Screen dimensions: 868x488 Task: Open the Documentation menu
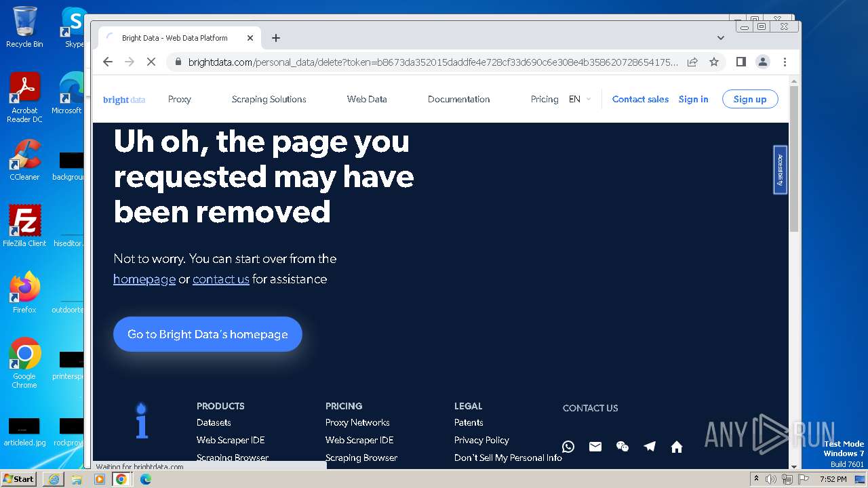[x=458, y=99]
